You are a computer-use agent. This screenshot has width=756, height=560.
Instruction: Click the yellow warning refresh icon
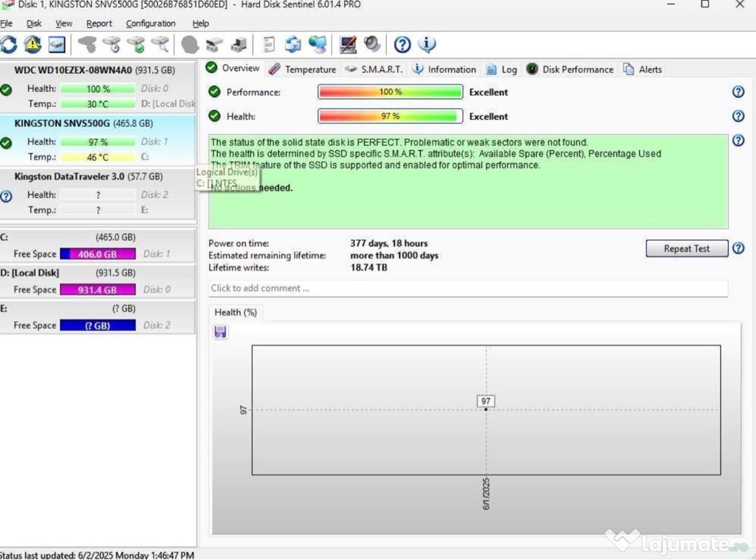pyautogui.click(x=32, y=45)
